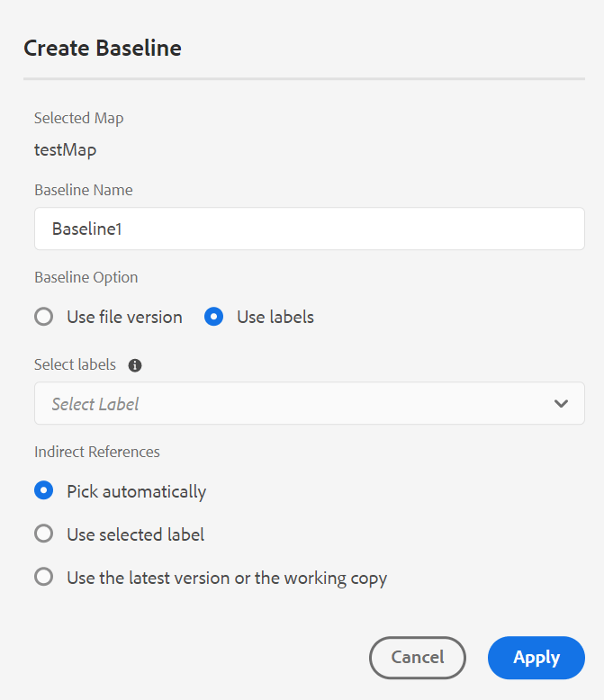Choose Use the latest version or working copy
The image size is (604, 700).
click(x=43, y=578)
